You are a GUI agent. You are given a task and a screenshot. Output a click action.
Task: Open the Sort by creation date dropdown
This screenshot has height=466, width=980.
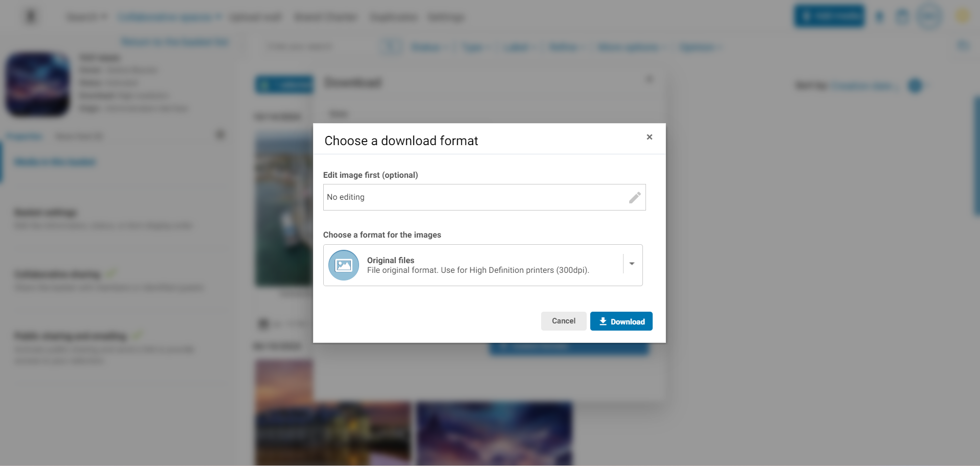pos(863,86)
